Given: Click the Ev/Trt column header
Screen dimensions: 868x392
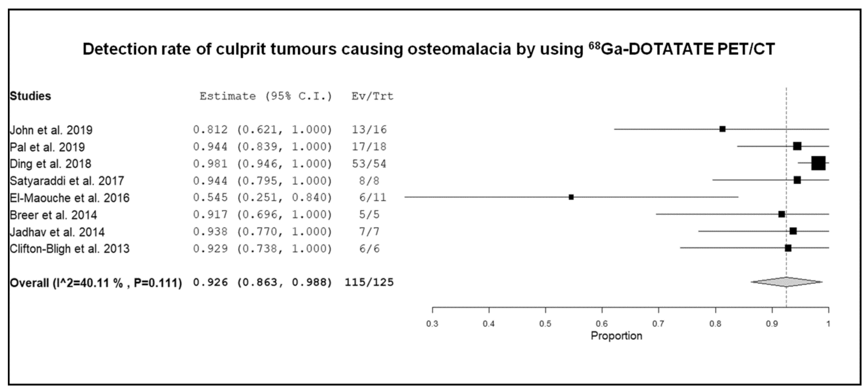Looking at the screenshot, I should pyautogui.click(x=372, y=96).
